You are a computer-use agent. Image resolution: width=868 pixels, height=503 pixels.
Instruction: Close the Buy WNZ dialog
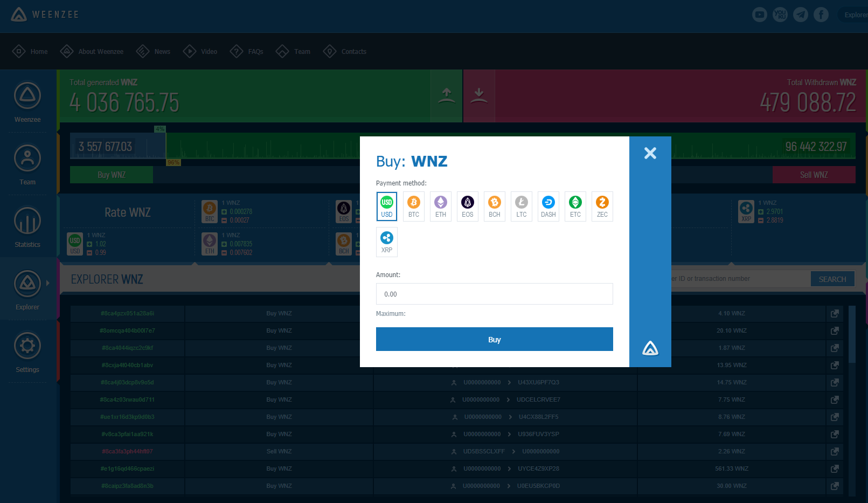(650, 153)
